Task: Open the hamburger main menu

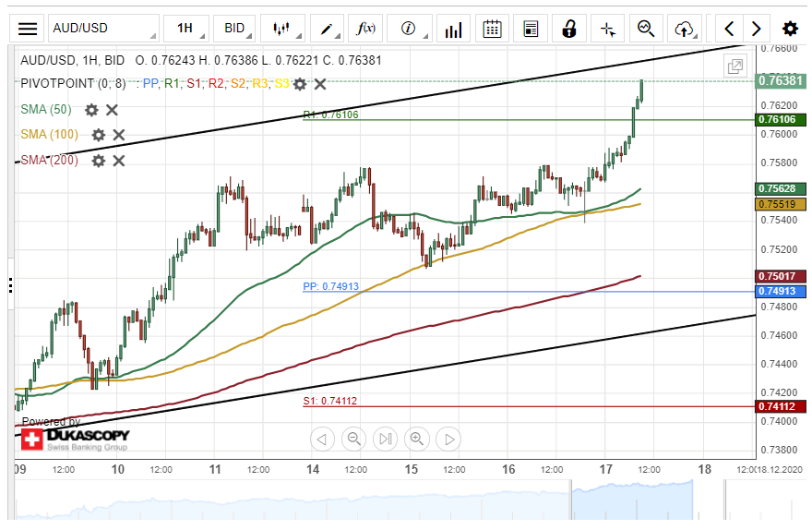Action: pos(28,29)
